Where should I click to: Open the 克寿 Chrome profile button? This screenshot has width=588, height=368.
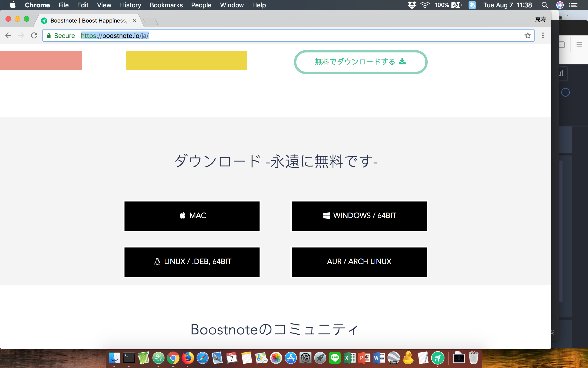tap(540, 19)
